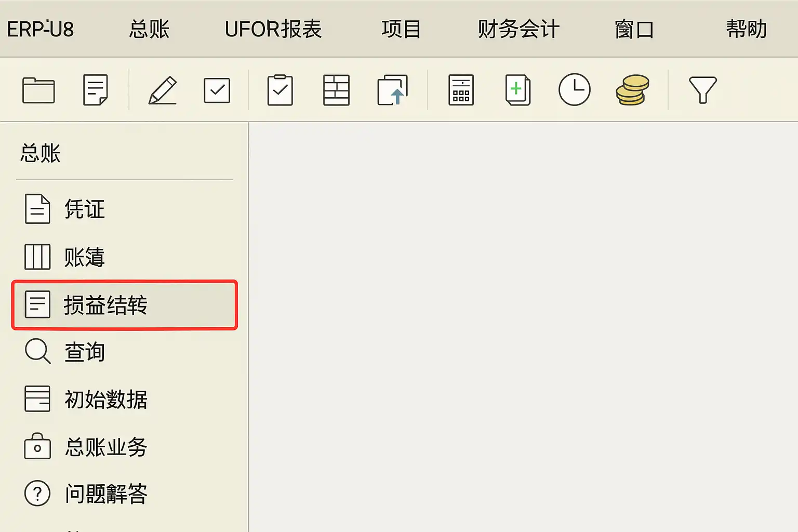This screenshot has width=798, height=532.
Task: Click the clock toolbar icon
Action: point(574,90)
